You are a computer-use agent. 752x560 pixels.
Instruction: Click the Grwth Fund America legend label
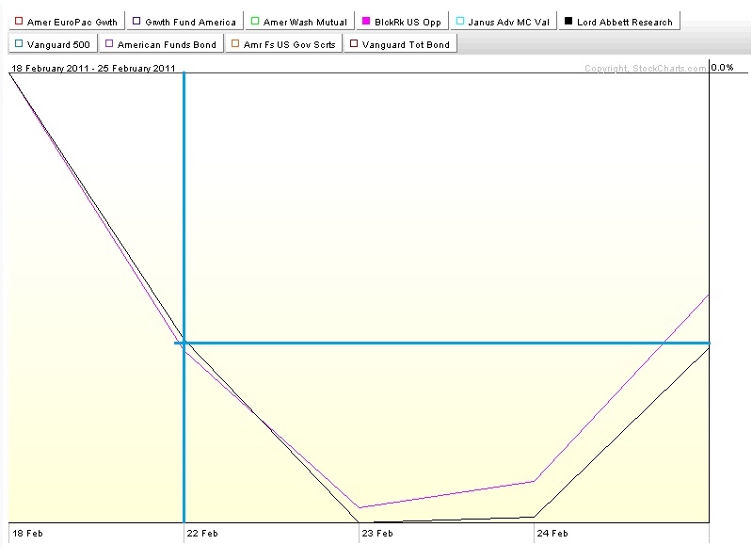(190, 22)
